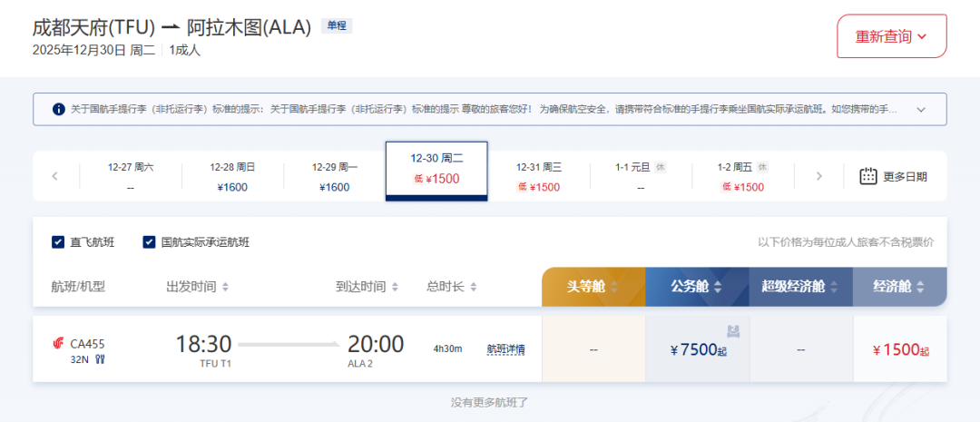
Task: Click the info icon in the baggage notice
Action: (x=59, y=110)
